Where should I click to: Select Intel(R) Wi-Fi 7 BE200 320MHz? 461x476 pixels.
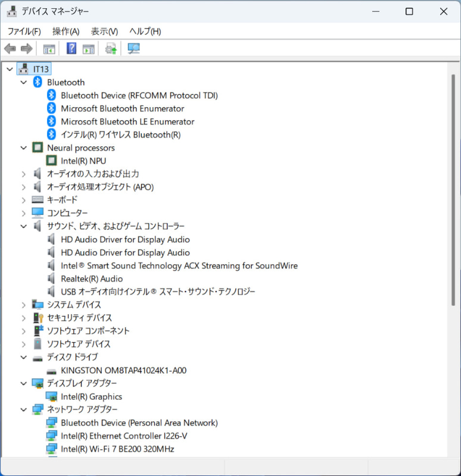click(x=117, y=449)
